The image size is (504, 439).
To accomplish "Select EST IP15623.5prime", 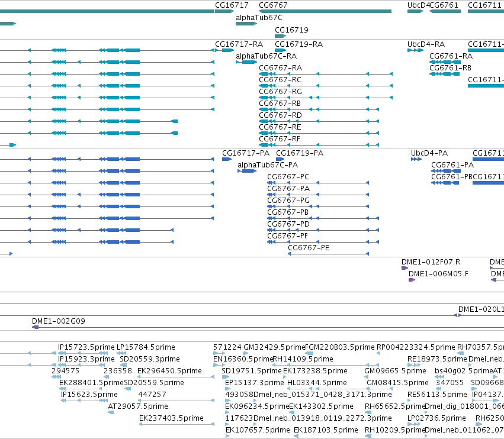I will click(x=89, y=395).
